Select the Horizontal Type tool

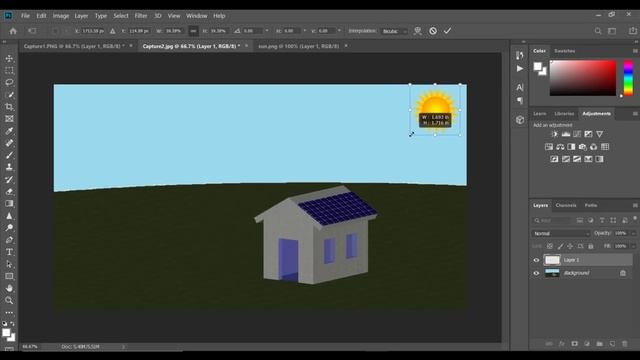(9, 252)
